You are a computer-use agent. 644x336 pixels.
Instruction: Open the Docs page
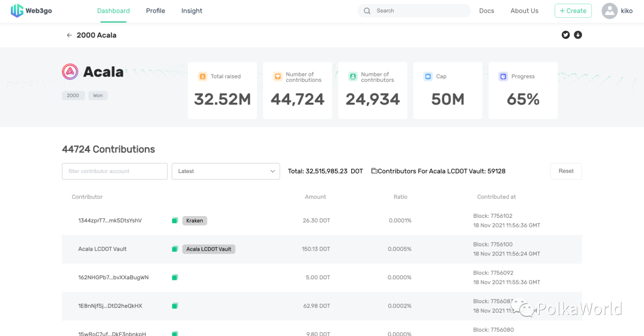coord(487,11)
